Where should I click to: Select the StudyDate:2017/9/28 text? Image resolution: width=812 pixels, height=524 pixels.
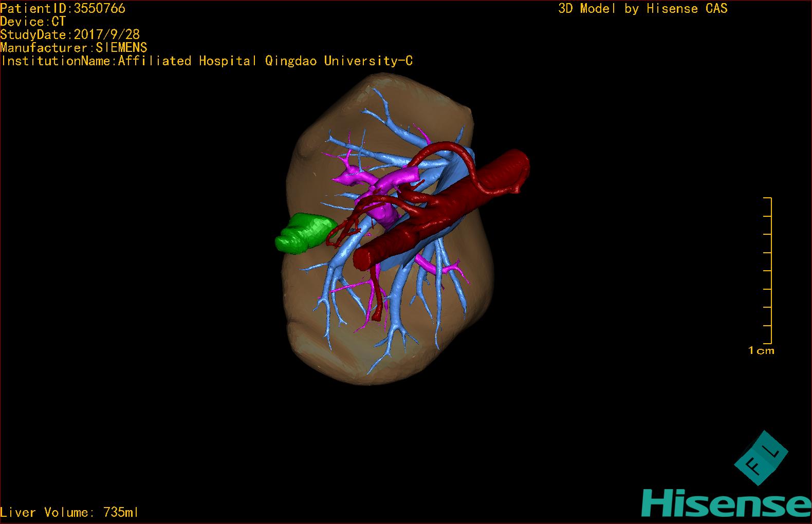click(70, 34)
